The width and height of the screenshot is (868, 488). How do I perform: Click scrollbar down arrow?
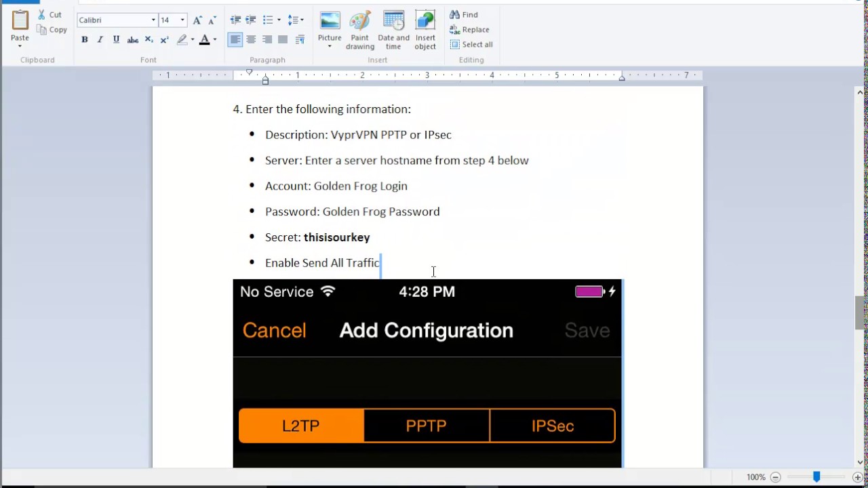click(x=861, y=463)
